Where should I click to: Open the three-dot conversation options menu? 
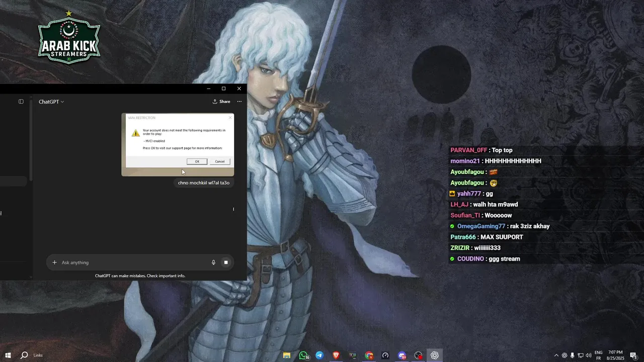click(239, 102)
